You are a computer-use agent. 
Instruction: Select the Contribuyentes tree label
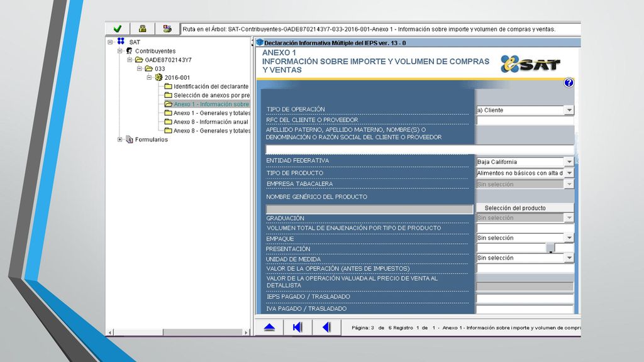click(x=155, y=51)
